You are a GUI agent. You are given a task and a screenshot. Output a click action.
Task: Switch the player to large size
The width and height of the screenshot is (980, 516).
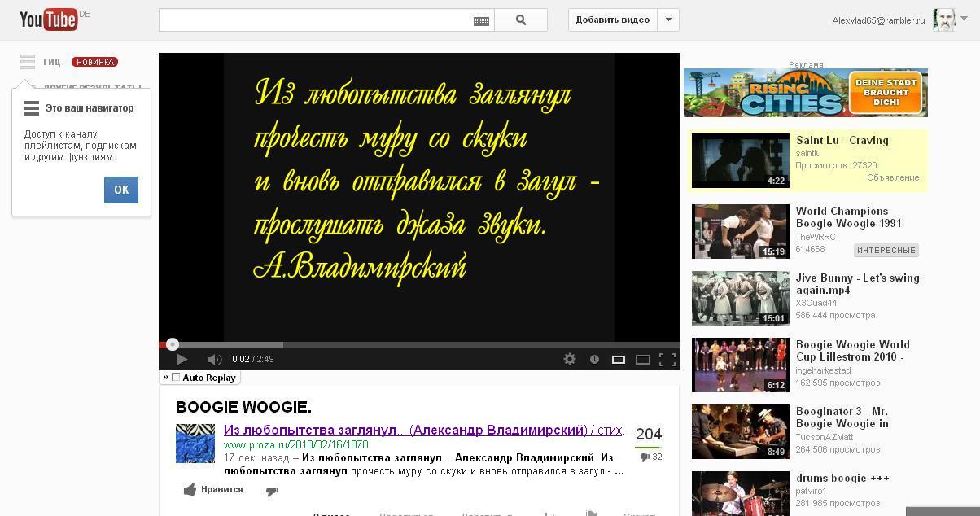click(643, 359)
